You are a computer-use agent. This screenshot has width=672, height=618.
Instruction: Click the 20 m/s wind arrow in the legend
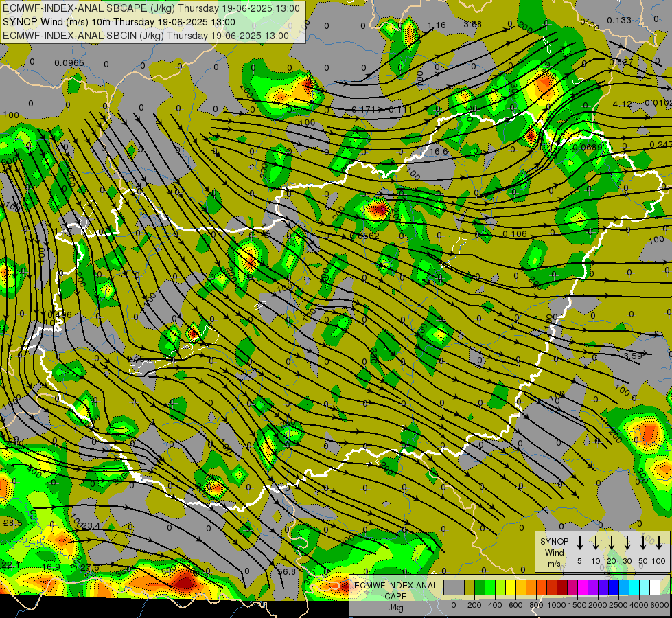tap(611, 543)
